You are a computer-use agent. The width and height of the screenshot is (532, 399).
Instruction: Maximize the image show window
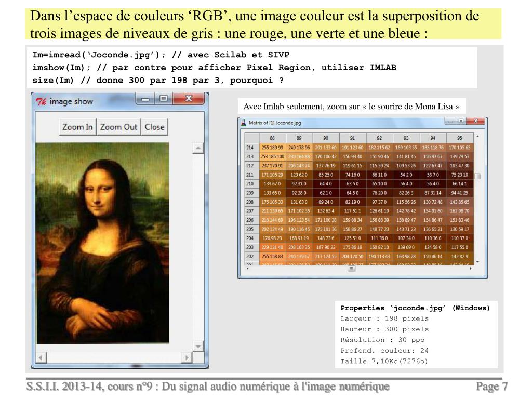coord(164,99)
